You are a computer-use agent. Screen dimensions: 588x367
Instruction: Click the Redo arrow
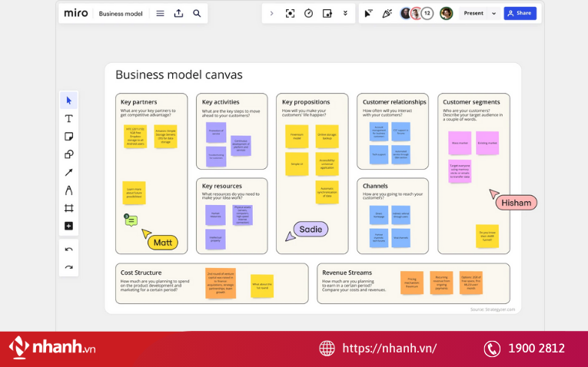click(68, 267)
